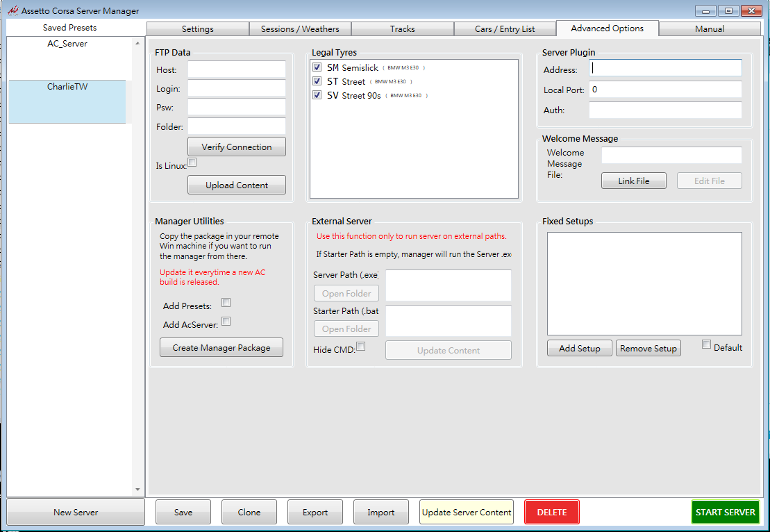Enable the Is Linux checkbox
The width and height of the screenshot is (770, 532).
point(192,162)
